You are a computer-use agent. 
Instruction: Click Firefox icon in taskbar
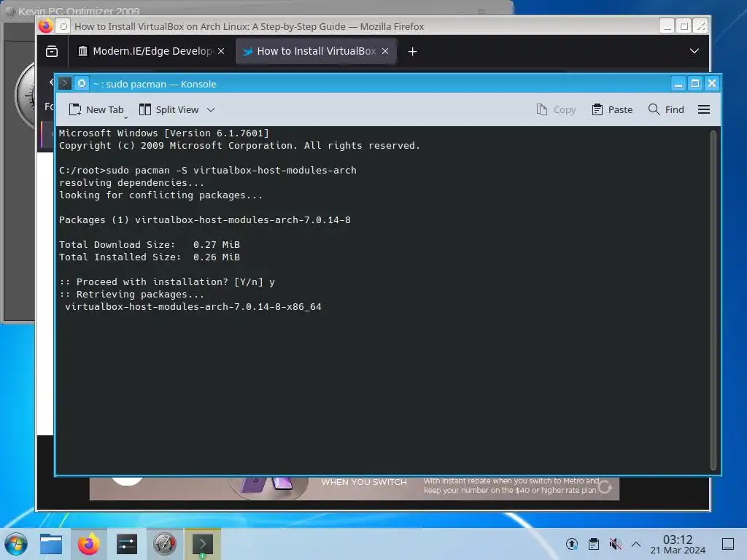point(88,544)
